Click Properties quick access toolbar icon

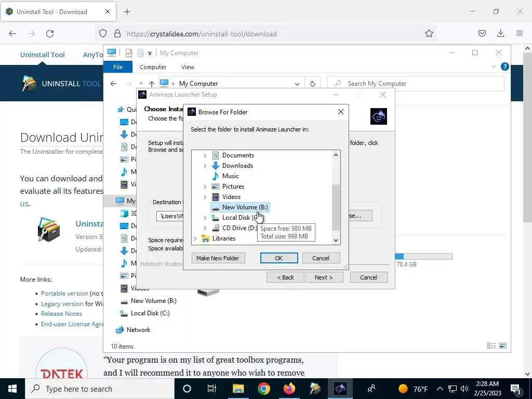click(x=129, y=53)
